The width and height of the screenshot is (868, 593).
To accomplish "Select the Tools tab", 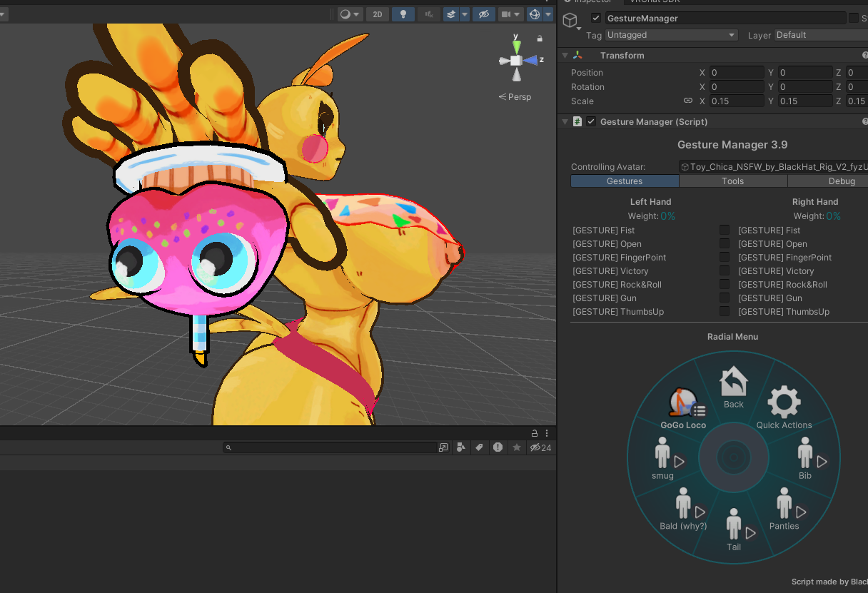I will (x=733, y=181).
